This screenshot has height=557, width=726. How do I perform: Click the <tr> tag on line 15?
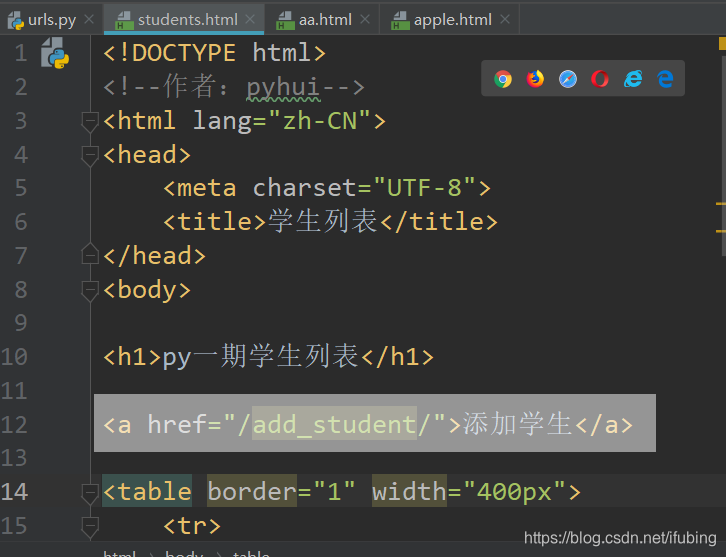coord(192,526)
